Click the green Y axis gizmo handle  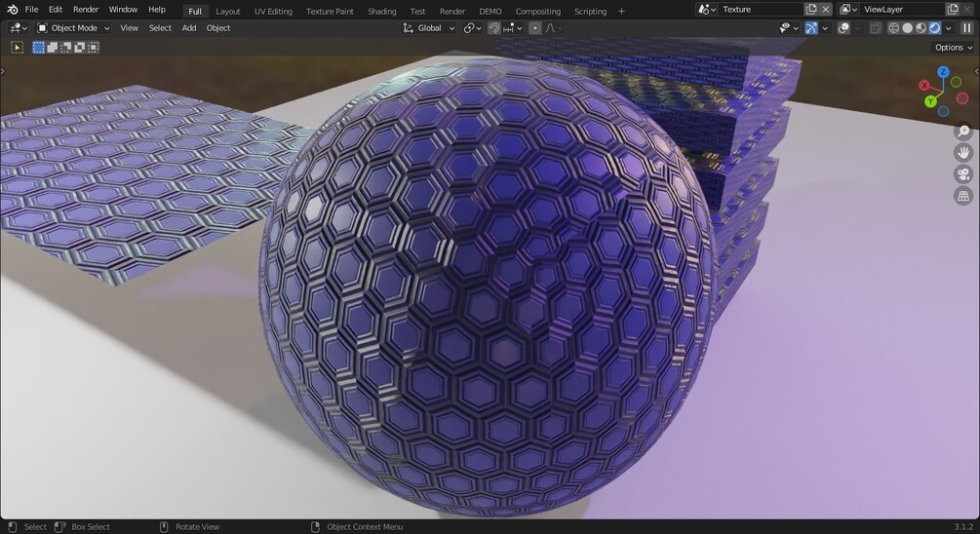(930, 101)
